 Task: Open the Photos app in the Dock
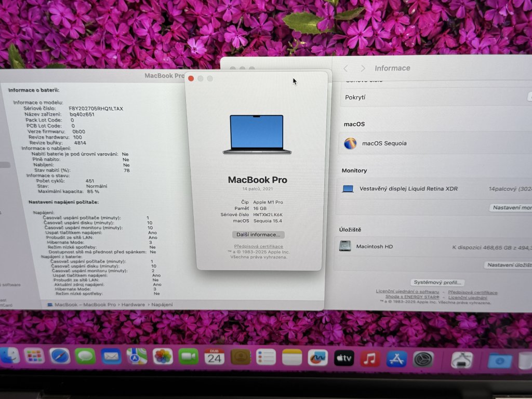(x=163, y=357)
